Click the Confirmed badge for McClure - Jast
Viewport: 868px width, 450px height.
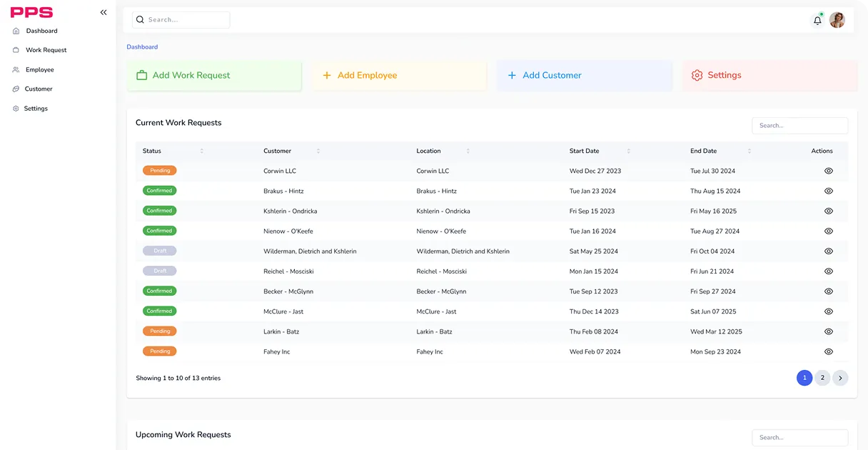(x=159, y=311)
